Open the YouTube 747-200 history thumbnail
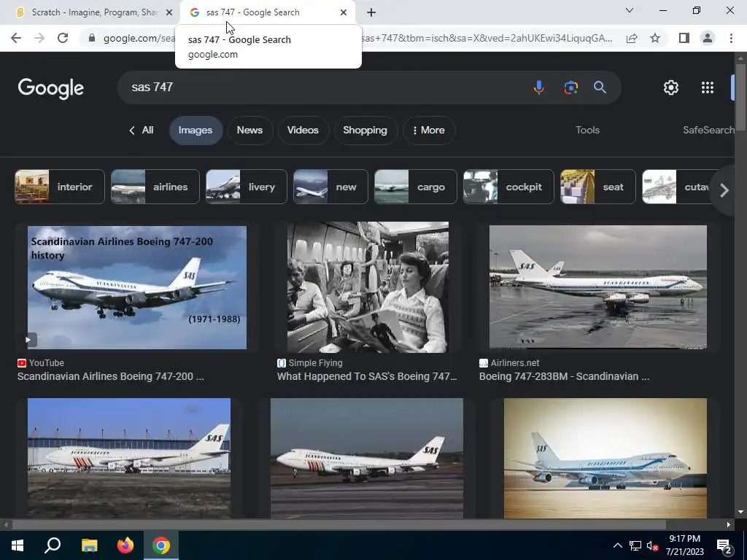 tap(137, 287)
